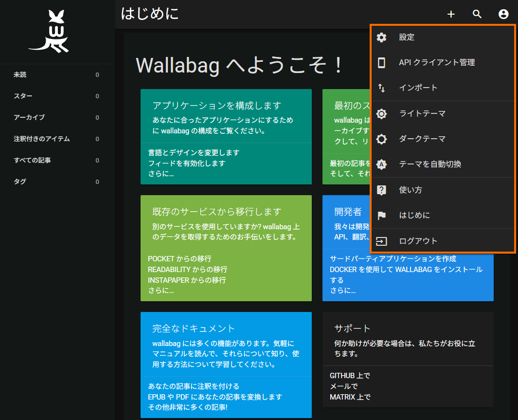Click the サポート card title

(x=352, y=329)
